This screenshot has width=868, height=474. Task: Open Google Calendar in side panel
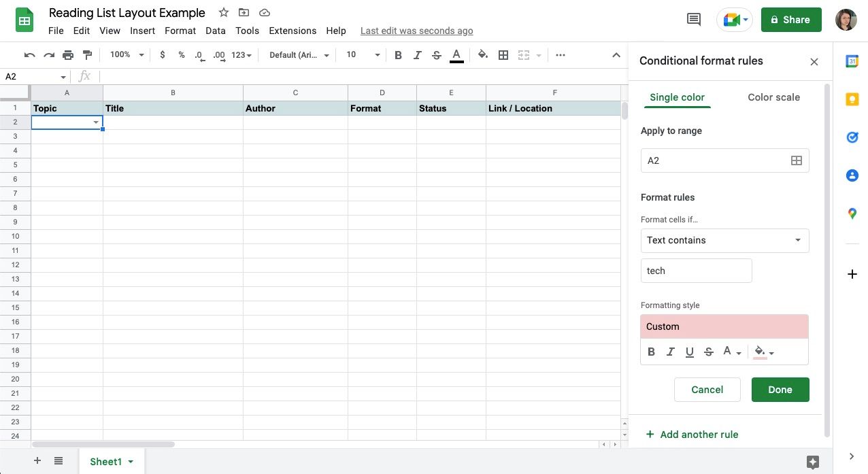[x=852, y=61]
